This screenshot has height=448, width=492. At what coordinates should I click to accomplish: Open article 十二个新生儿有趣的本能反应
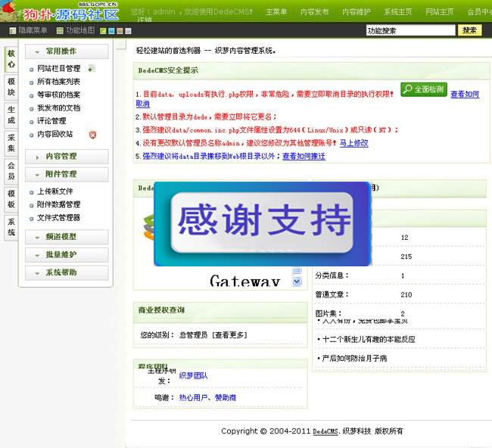pyautogui.click(x=369, y=340)
